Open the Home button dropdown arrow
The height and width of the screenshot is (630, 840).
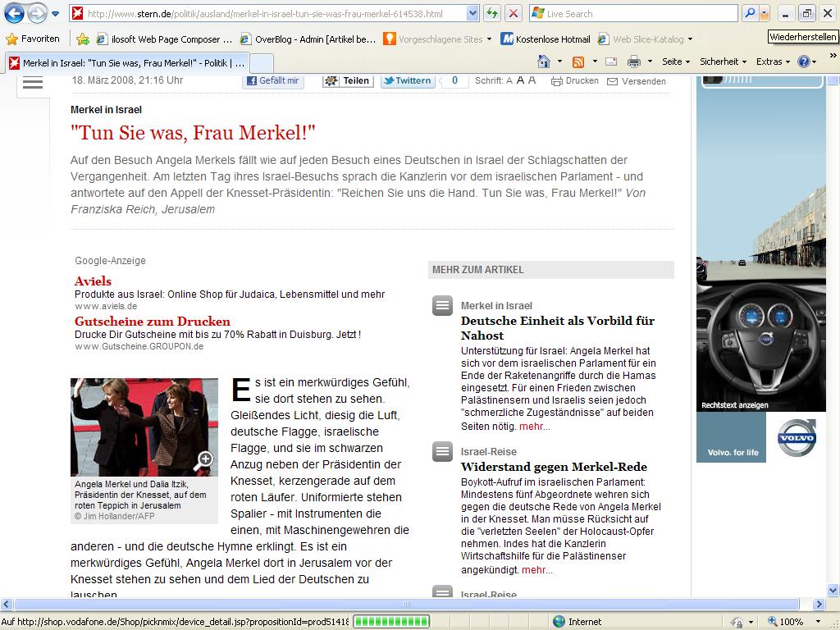pyautogui.click(x=559, y=62)
